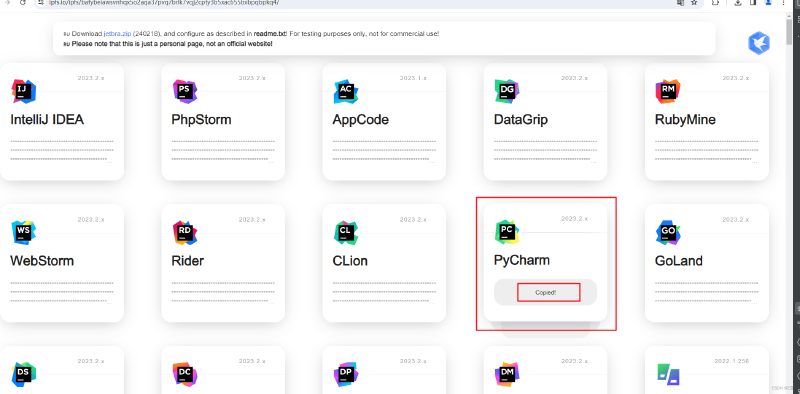Copy the masked license key in GoLand card
Screen dimensions: 800x394
pos(707,292)
